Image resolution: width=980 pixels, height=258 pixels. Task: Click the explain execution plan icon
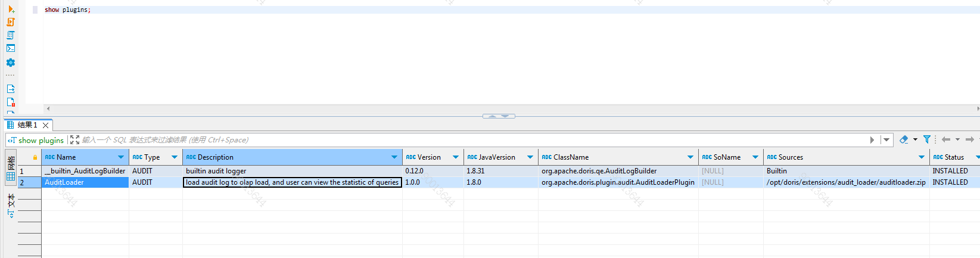coord(11,35)
